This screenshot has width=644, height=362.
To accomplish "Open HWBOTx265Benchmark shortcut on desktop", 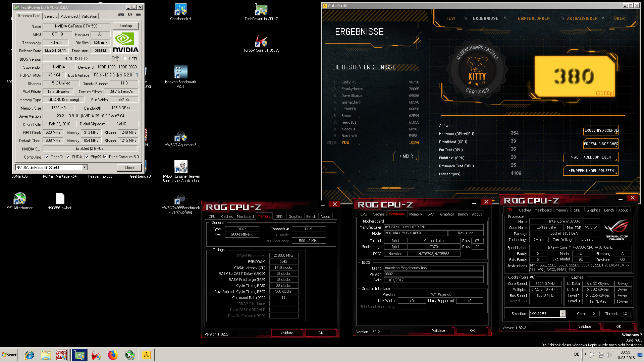I will coord(180,203).
